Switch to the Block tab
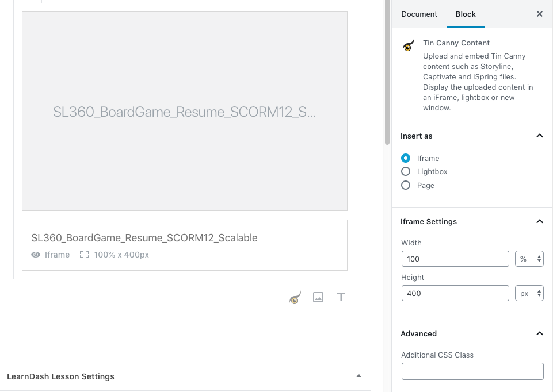553x392 pixels. tap(466, 14)
